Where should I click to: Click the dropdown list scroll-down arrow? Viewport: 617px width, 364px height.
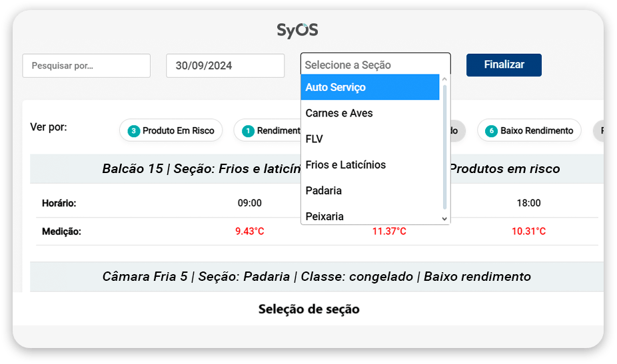(444, 218)
